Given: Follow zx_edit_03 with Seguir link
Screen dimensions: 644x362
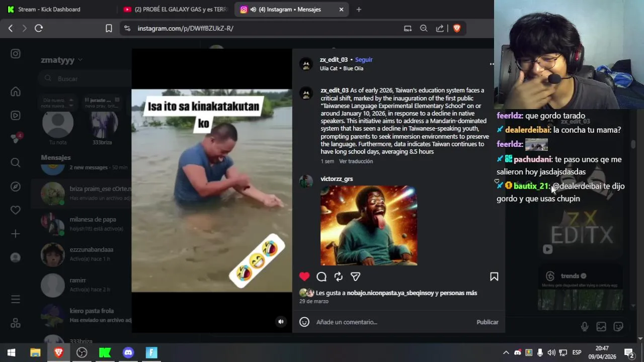Looking at the screenshot, I should (364, 59).
